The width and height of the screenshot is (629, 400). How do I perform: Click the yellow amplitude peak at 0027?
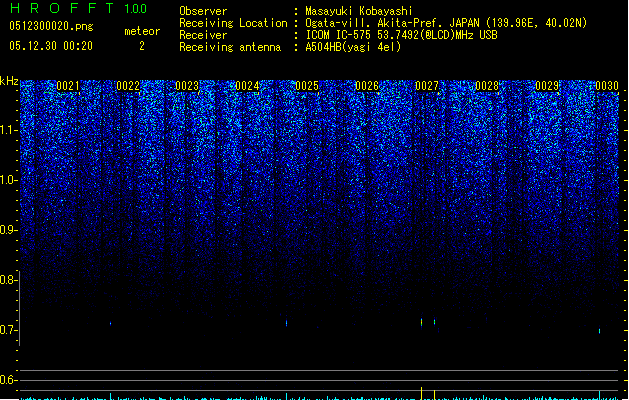[421, 393]
